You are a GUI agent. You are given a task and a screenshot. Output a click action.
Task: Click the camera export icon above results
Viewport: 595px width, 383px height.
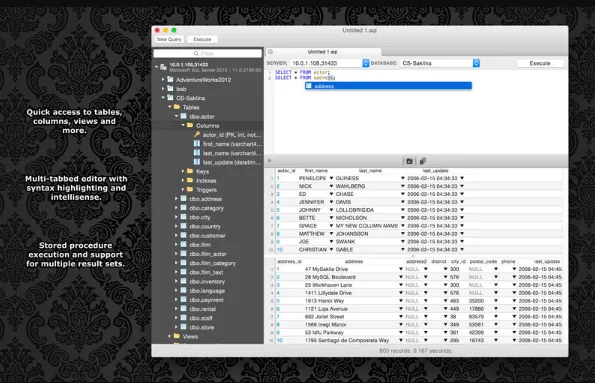click(409, 161)
